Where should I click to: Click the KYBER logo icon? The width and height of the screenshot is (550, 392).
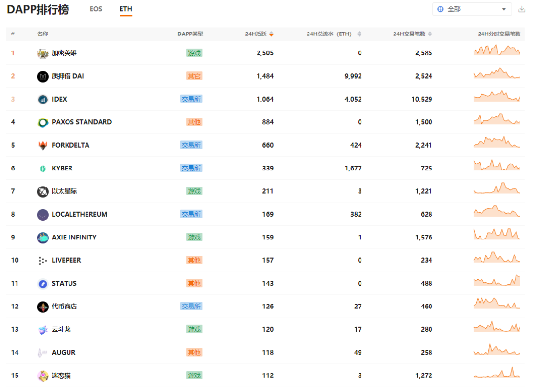coord(43,169)
